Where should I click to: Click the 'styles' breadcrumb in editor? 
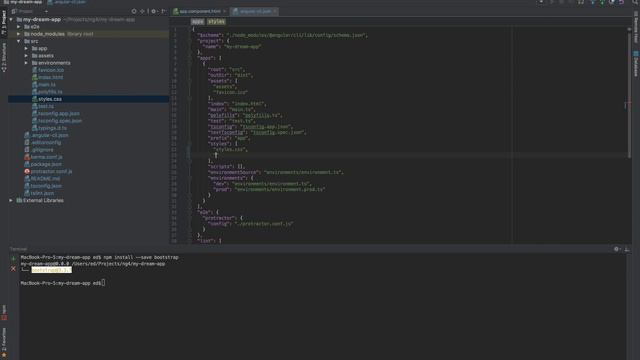[x=216, y=22]
